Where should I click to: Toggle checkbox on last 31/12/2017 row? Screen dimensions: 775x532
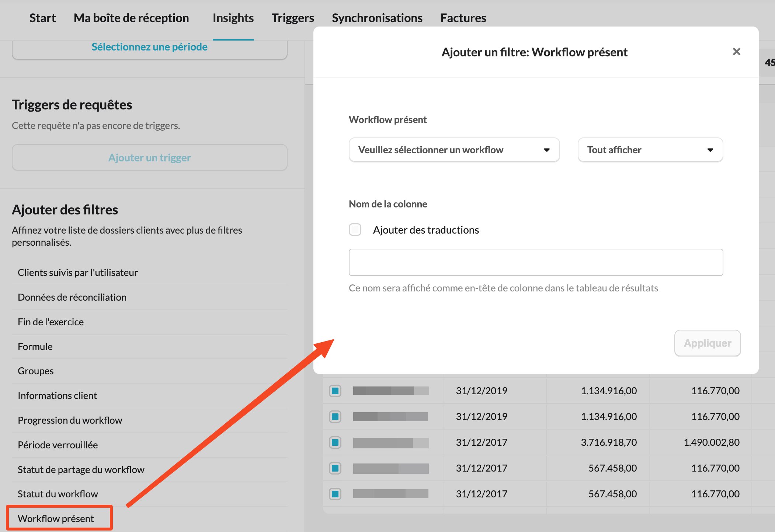pyautogui.click(x=335, y=494)
